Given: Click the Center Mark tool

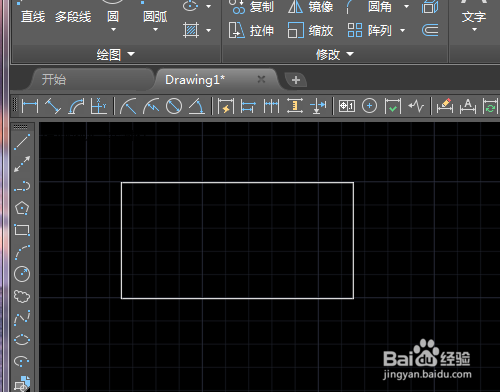Looking at the screenshot, I should 369,106.
